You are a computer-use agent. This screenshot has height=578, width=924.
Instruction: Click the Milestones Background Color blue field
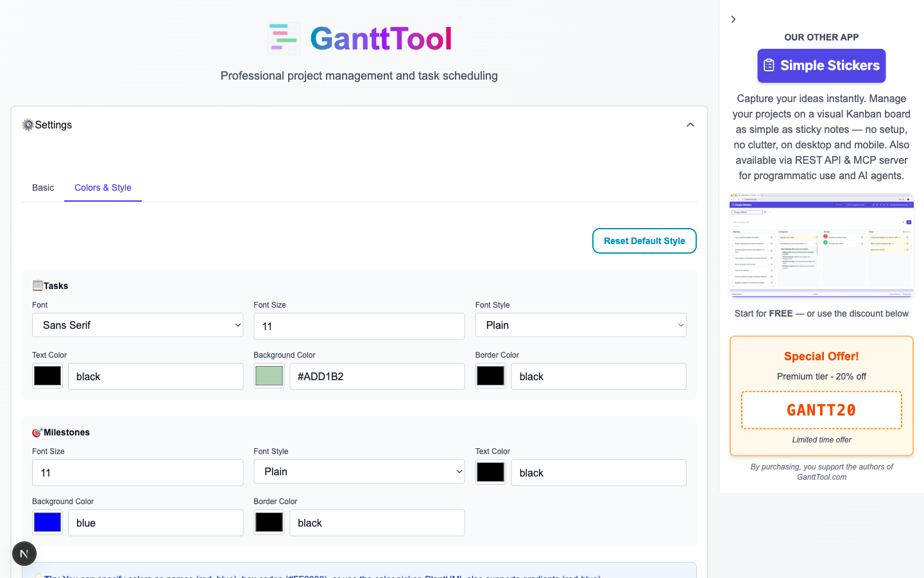[156, 523]
